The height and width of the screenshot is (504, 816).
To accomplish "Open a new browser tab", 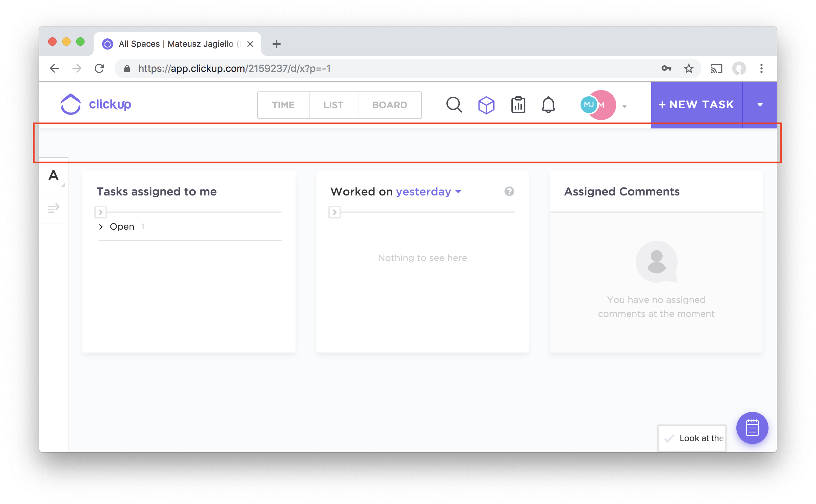I will click(x=277, y=44).
